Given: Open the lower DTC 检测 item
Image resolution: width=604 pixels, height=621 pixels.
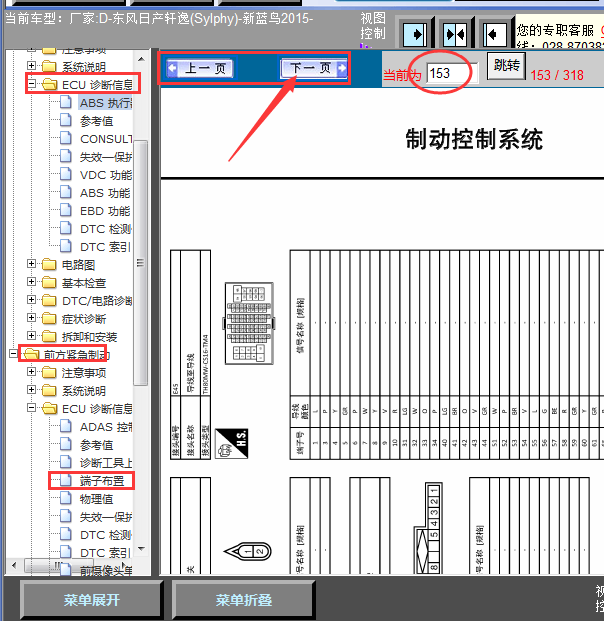Looking at the screenshot, I should [106, 535].
